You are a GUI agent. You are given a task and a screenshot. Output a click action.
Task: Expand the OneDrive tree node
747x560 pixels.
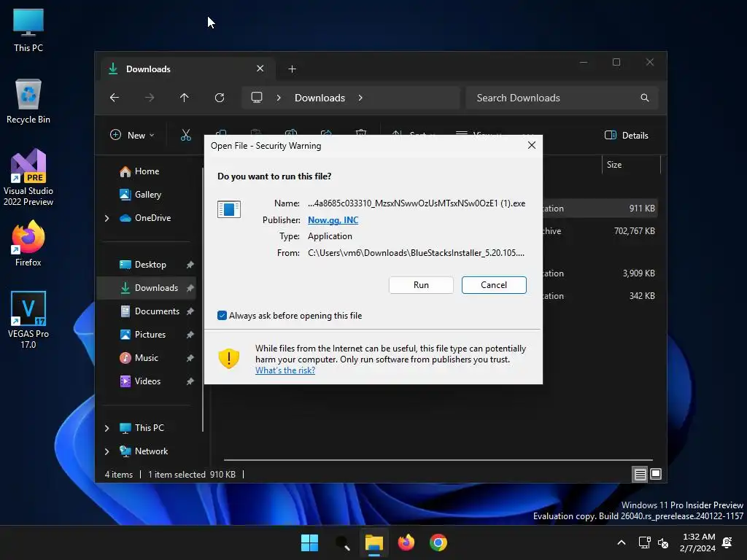pos(107,218)
